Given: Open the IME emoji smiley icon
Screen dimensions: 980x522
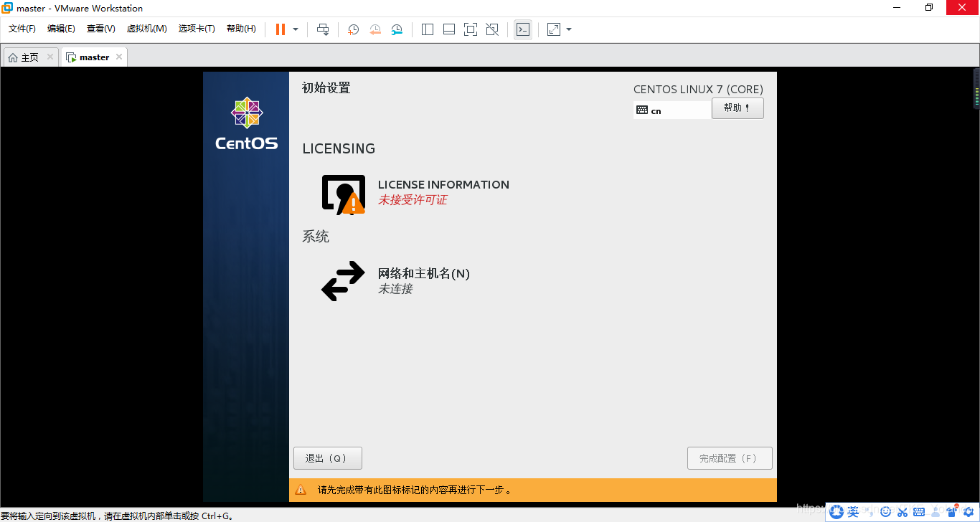Looking at the screenshot, I should [885, 512].
